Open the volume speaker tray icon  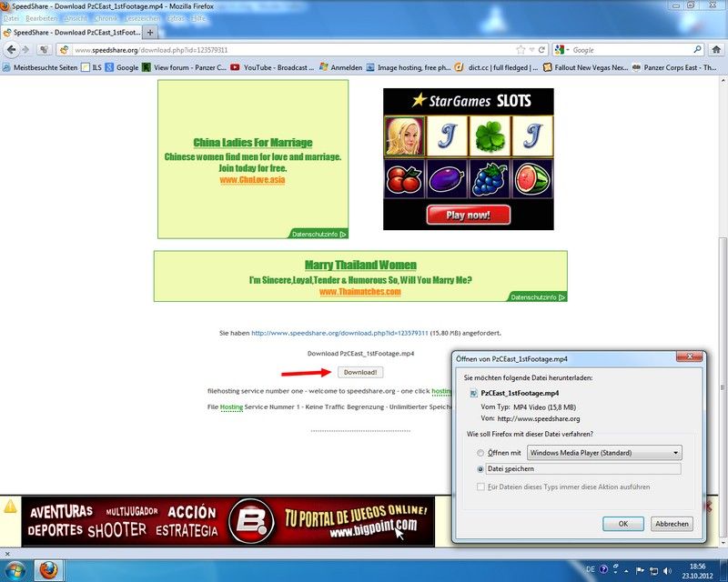click(x=667, y=570)
